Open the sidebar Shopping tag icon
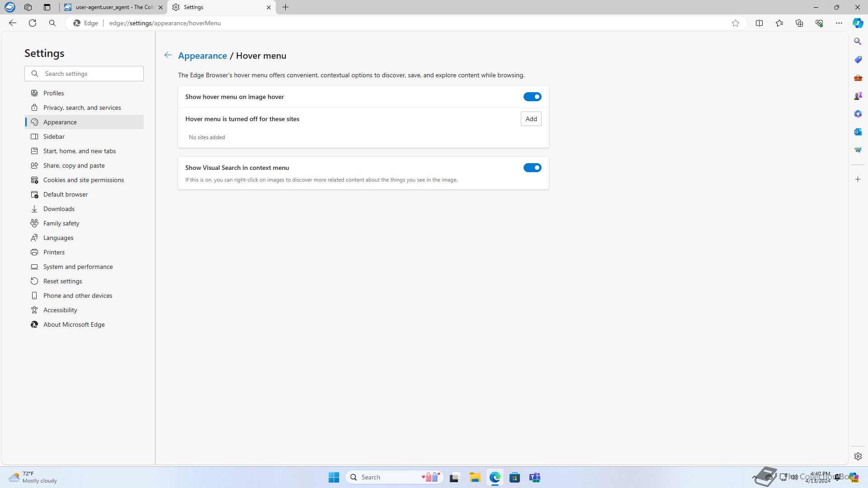The height and width of the screenshot is (488, 868). coord(858,60)
